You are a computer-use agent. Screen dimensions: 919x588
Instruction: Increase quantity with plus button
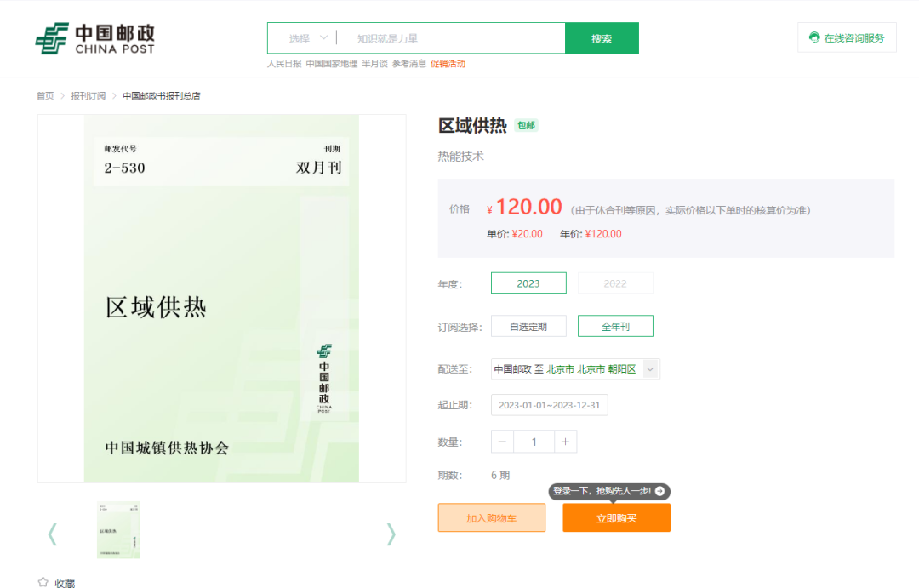(565, 442)
